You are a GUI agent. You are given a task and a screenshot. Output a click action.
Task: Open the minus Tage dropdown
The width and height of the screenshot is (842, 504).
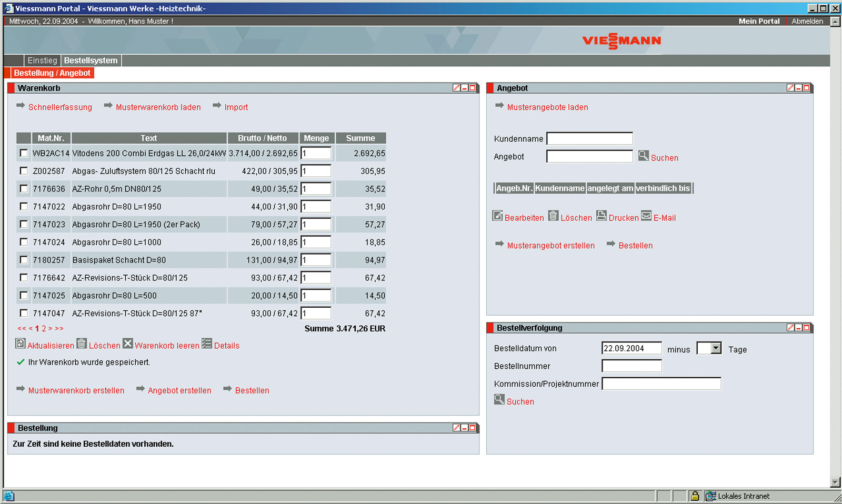point(716,348)
